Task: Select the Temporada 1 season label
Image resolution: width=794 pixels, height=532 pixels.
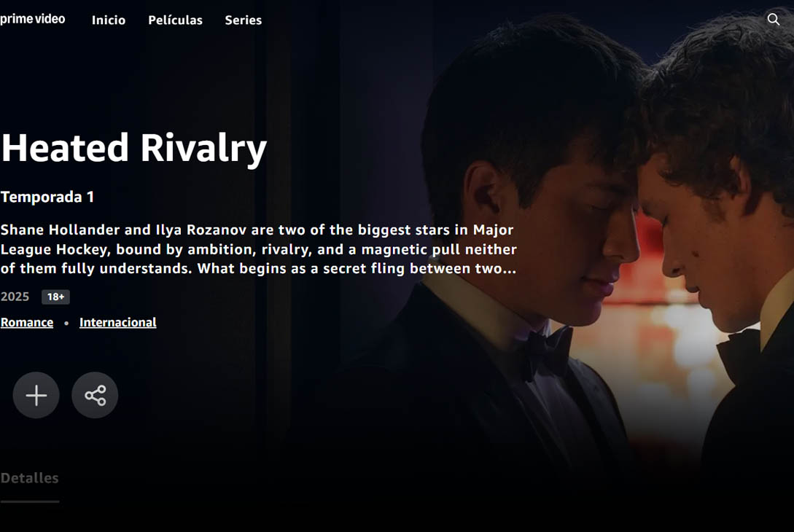Action: pyautogui.click(x=47, y=197)
